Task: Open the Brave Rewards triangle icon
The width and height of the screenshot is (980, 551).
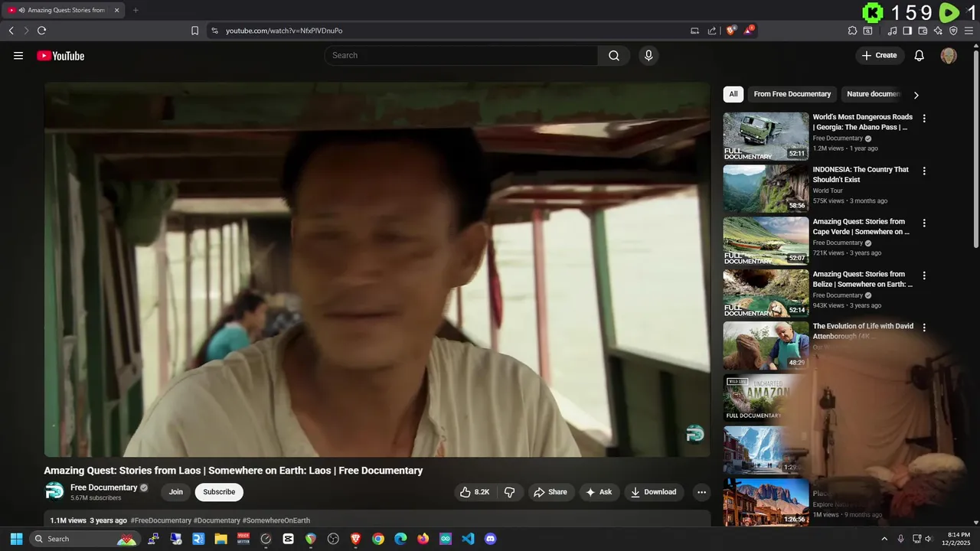Action: tap(749, 31)
